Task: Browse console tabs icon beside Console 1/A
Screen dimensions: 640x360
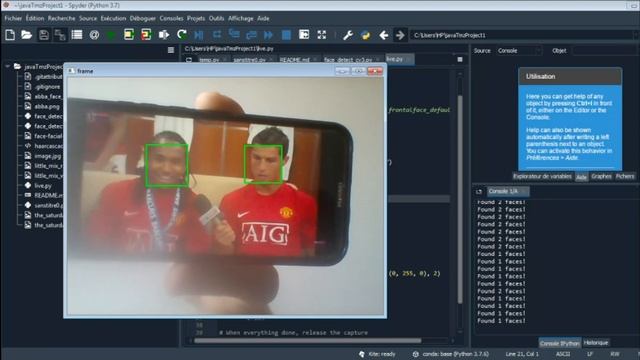Action: [x=479, y=191]
